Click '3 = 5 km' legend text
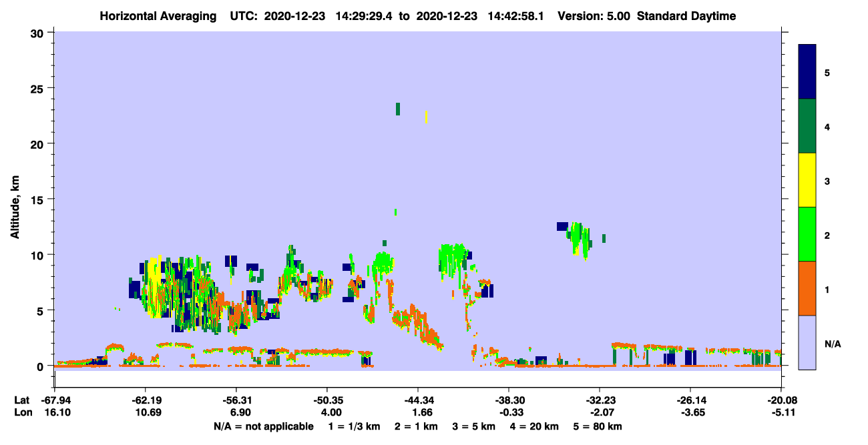This screenshot has height=445, width=868. click(475, 426)
